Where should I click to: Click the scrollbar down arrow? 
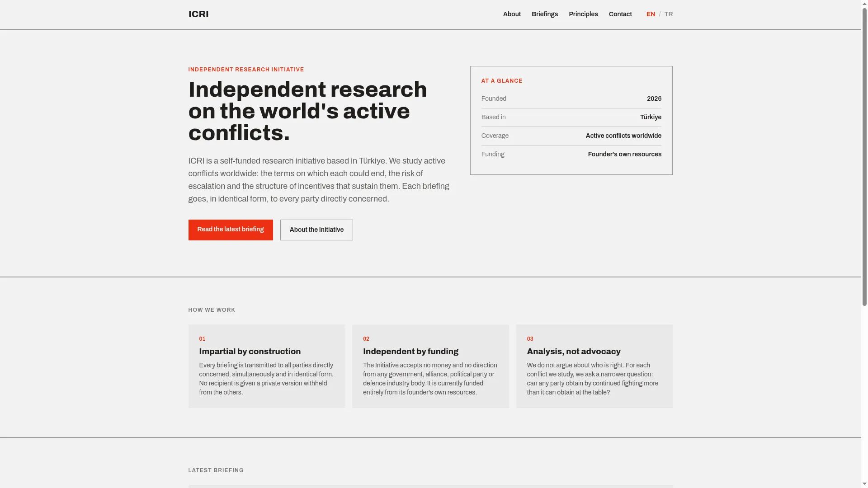[864, 485]
